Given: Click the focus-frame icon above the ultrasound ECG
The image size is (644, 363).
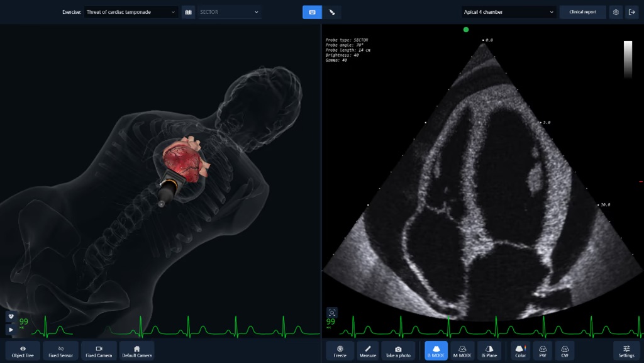Looking at the screenshot, I should pyautogui.click(x=332, y=313).
